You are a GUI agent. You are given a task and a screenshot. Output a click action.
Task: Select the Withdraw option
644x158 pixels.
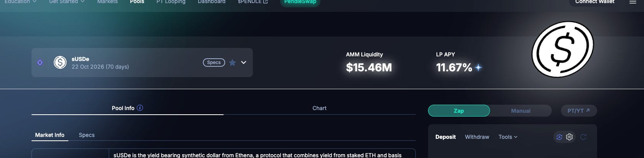(477, 137)
